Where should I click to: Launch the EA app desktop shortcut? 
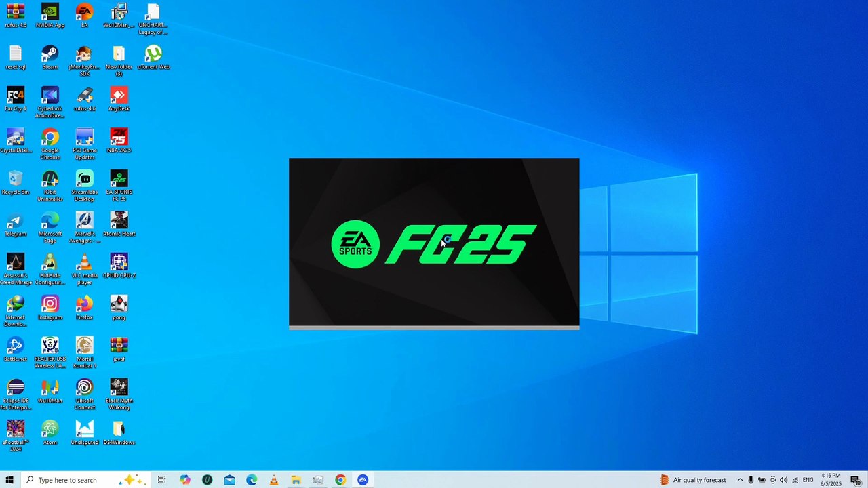tap(84, 16)
